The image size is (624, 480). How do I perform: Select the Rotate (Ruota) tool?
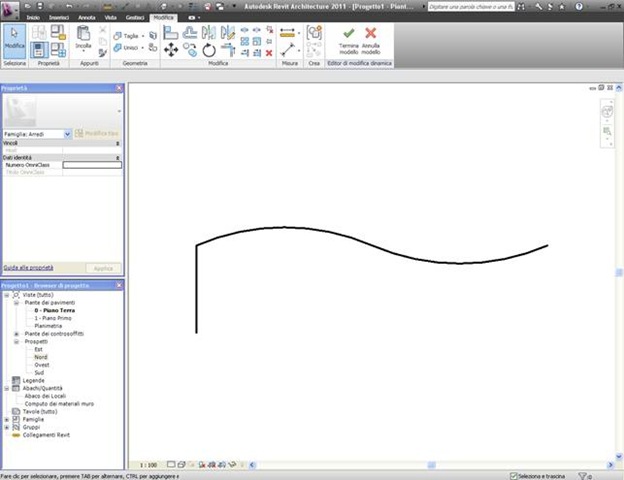click(x=208, y=50)
